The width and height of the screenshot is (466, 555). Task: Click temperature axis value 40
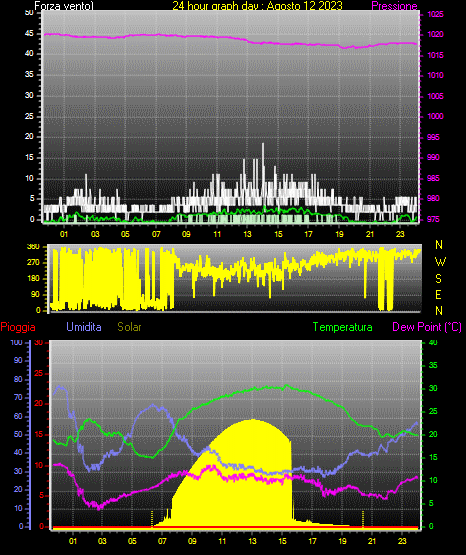433,342
